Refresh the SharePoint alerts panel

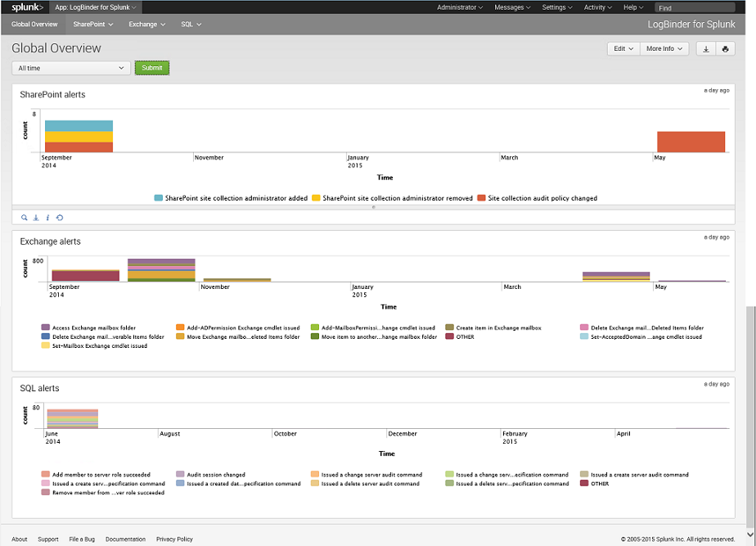[60, 218]
